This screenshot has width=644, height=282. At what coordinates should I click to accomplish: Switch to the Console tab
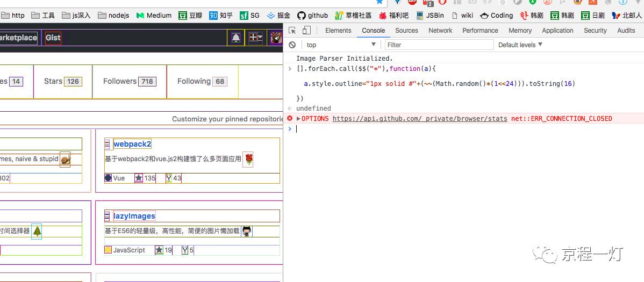(374, 31)
